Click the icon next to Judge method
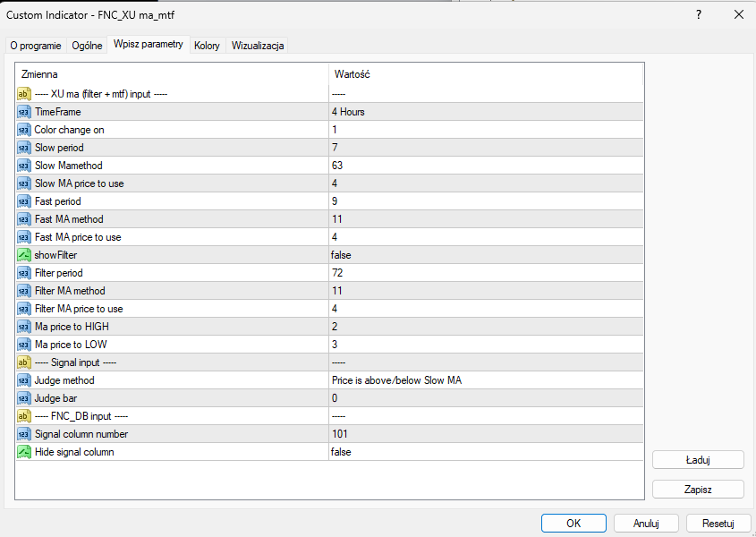Screen dimensions: 756x537 click(24, 380)
